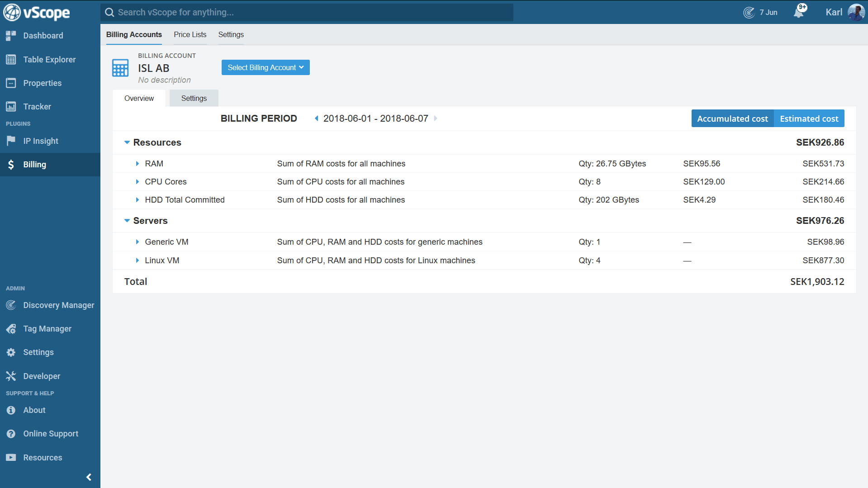This screenshot has width=868, height=488.
Task: Click the discovery status radar icon in header
Action: pos(749,12)
